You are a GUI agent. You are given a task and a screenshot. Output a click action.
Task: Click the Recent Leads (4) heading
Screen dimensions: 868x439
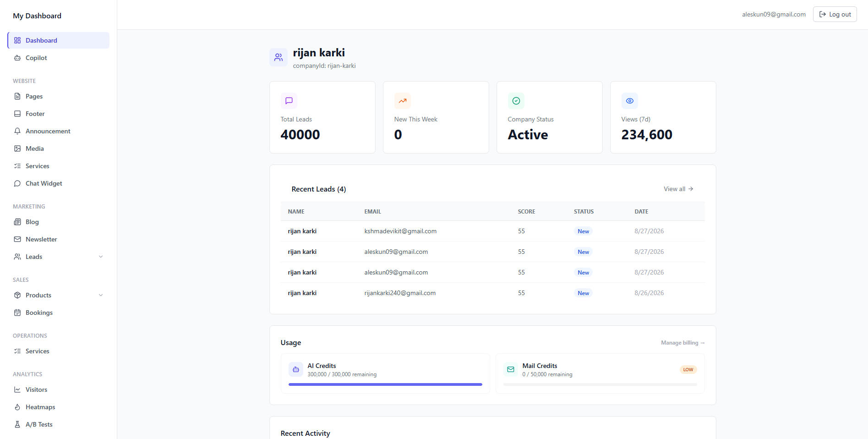point(319,189)
